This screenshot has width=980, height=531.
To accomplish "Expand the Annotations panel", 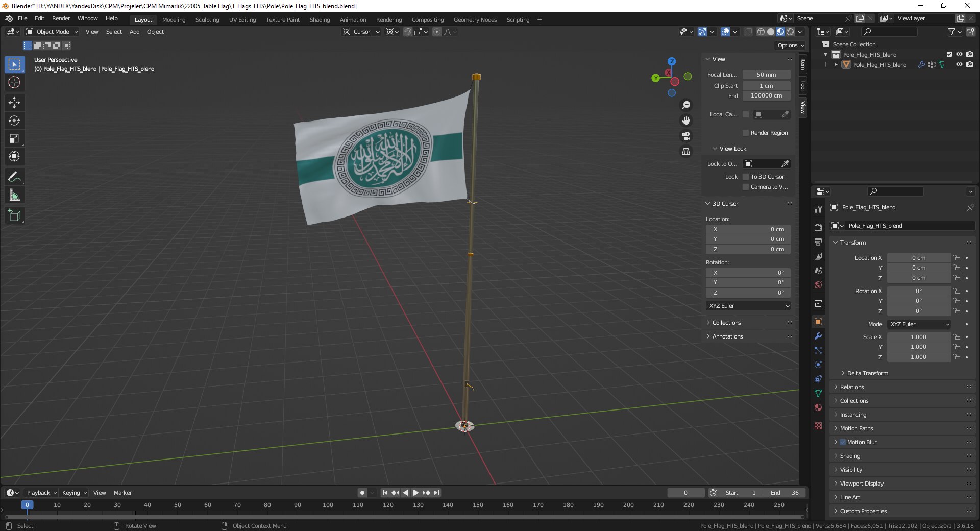I will (x=727, y=336).
